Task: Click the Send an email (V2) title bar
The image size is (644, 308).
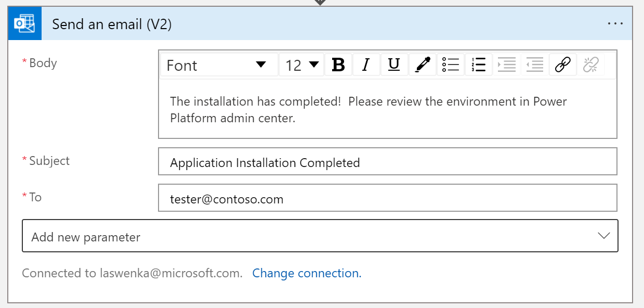Action: (x=312, y=24)
